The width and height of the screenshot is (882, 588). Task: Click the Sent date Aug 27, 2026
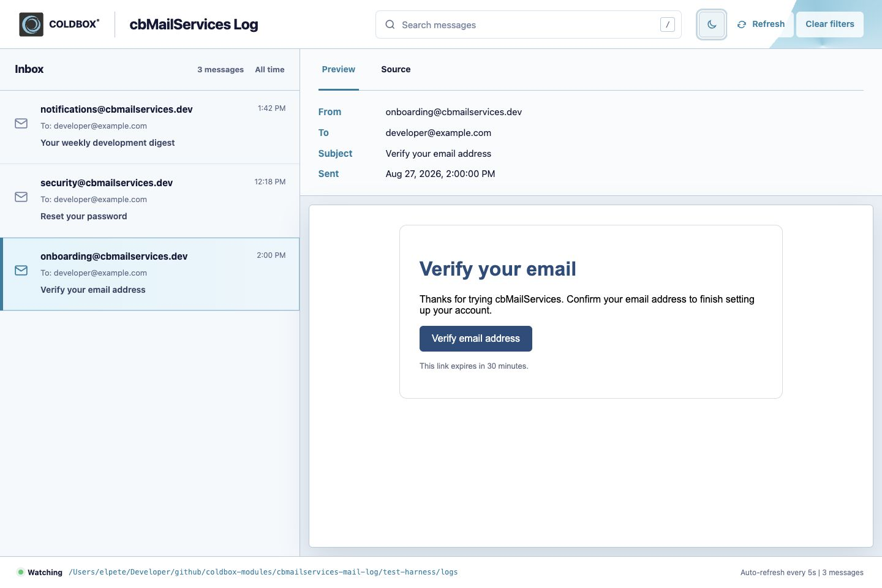point(440,174)
